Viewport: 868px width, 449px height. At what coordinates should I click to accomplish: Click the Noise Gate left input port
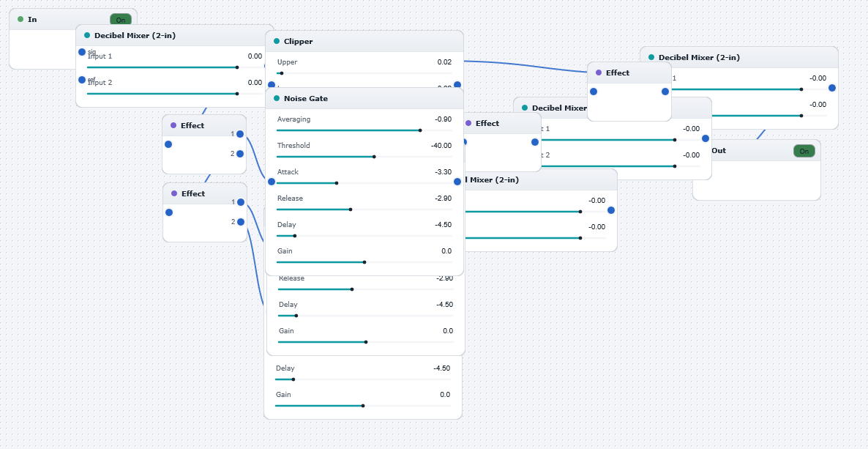(x=272, y=181)
